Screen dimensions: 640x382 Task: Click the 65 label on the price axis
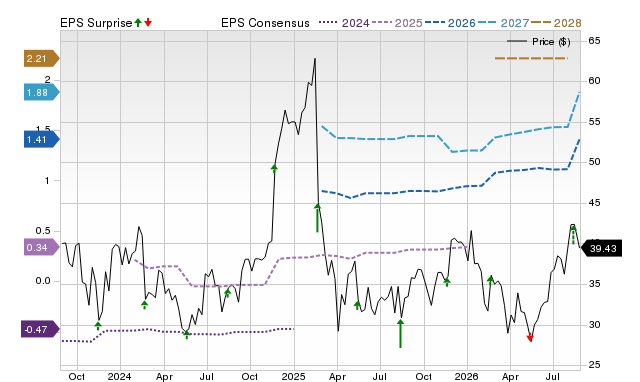click(595, 40)
